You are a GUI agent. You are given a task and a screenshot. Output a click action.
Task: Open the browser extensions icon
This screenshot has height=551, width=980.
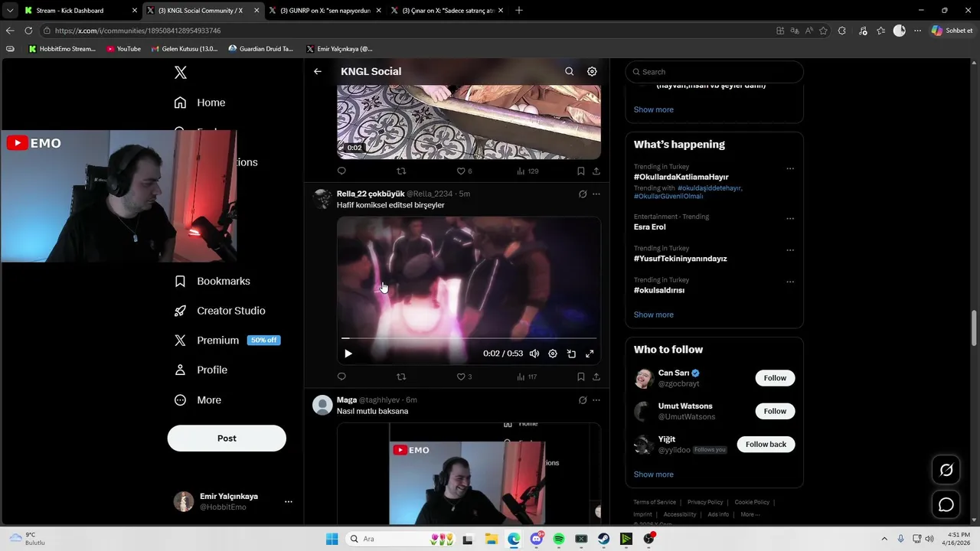pyautogui.click(x=841, y=31)
